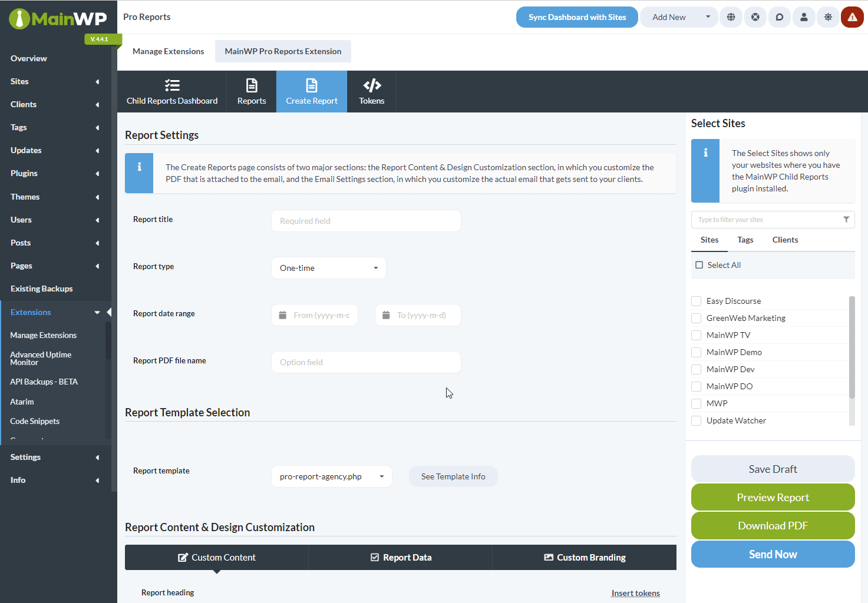Check the GreenWeb Marketing site

click(x=697, y=318)
